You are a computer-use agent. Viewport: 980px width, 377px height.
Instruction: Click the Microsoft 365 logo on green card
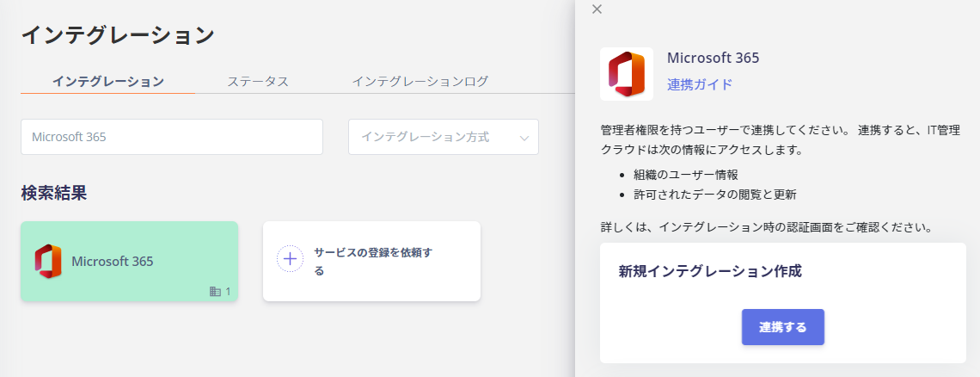[48, 261]
